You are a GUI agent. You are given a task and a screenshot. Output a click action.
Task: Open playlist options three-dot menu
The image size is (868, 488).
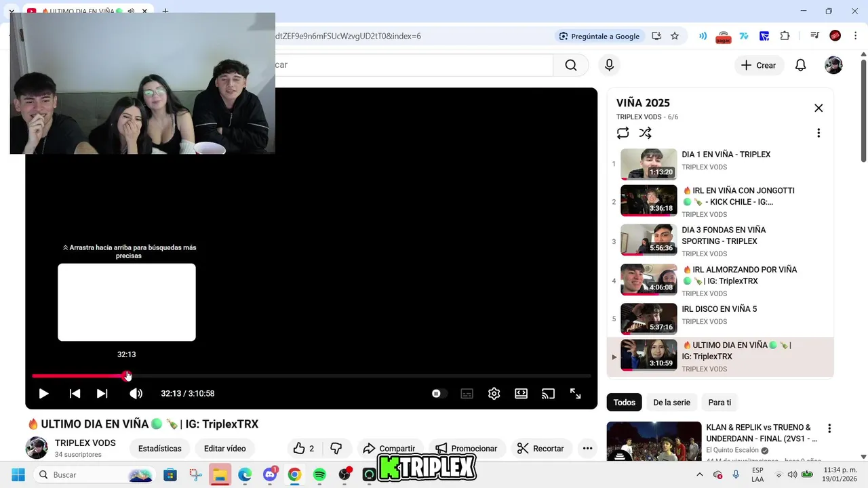point(818,133)
